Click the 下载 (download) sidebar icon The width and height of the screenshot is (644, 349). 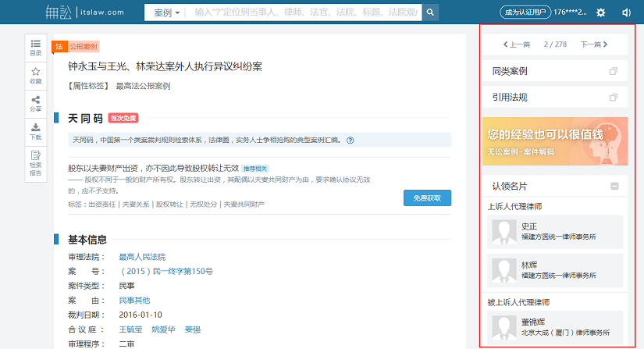(x=36, y=131)
